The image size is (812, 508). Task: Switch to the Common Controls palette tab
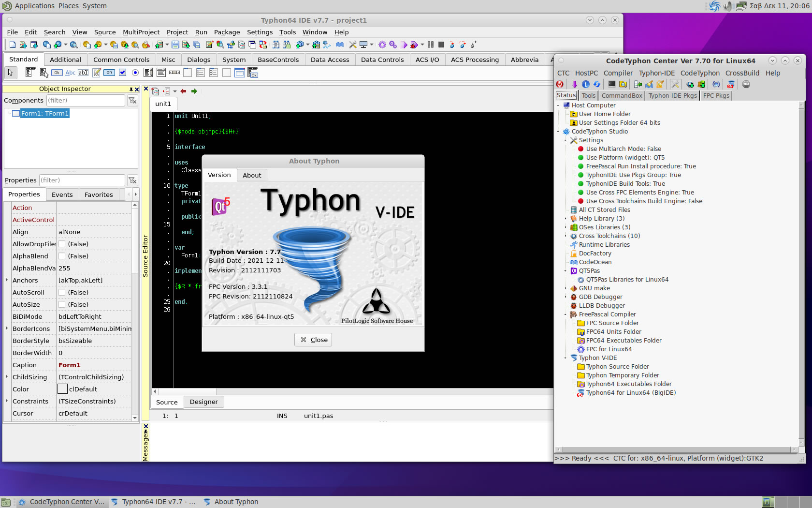pyautogui.click(x=121, y=60)
